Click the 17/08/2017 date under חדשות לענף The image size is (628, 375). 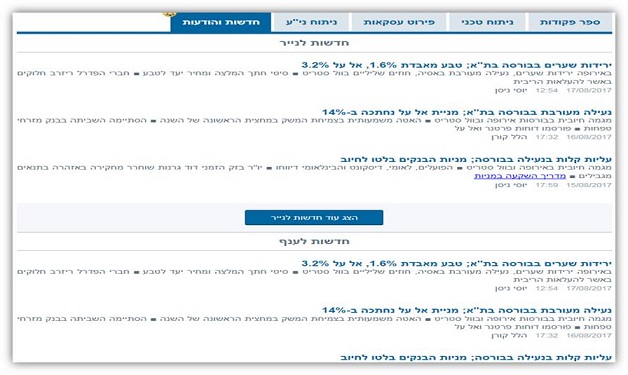pyautogui.click(x=589, y=288)
